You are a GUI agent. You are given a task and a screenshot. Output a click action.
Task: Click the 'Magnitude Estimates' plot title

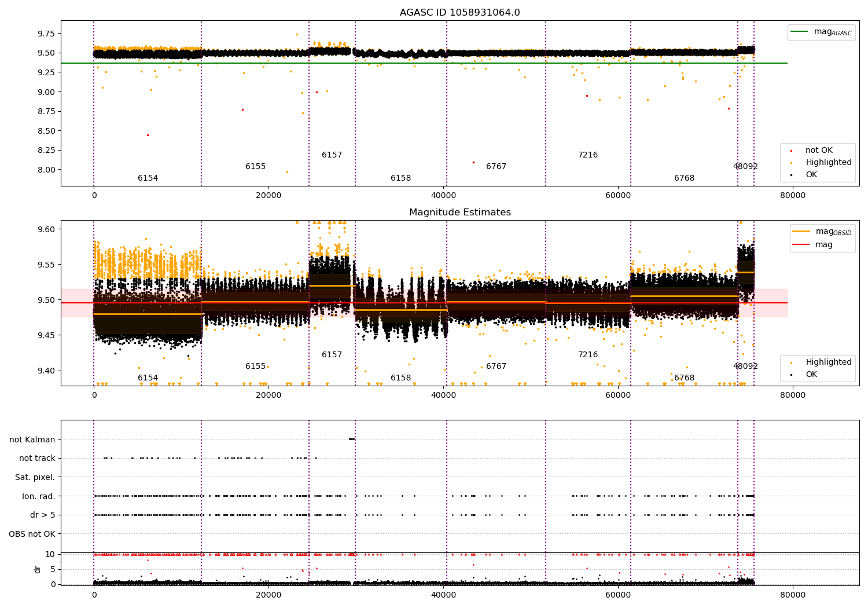(459, 213)
